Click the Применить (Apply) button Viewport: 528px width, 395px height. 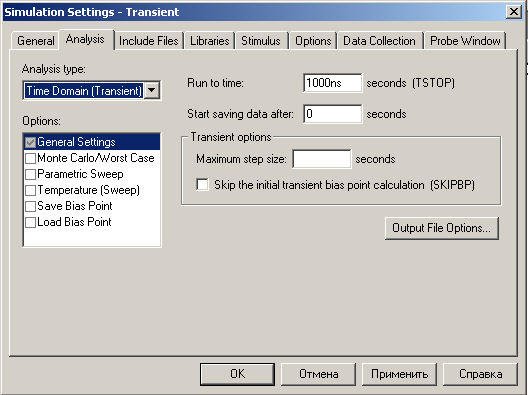tap(399, 374)
